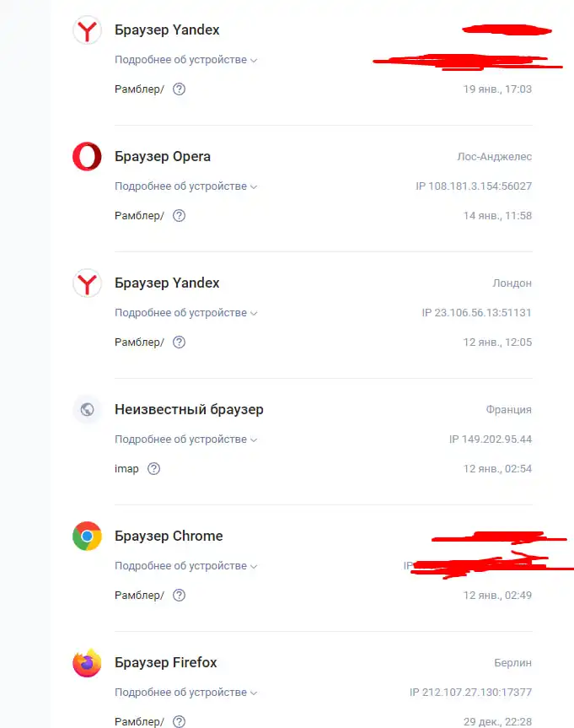Open help icon in Chrome session row
Image resolution: width=574 pixels, height=728 pixels.
180,596
